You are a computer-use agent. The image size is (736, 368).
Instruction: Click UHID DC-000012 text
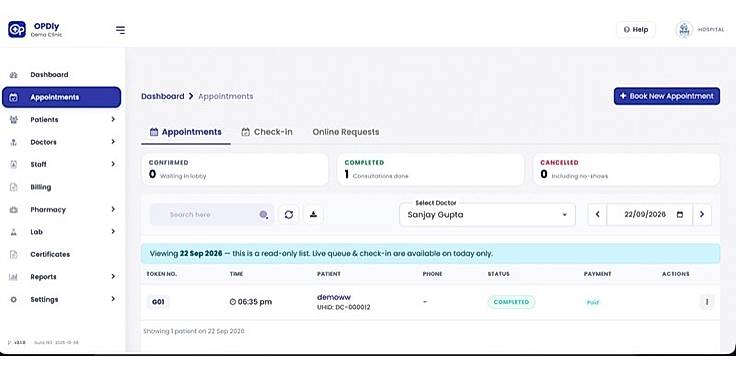(344, 307)
